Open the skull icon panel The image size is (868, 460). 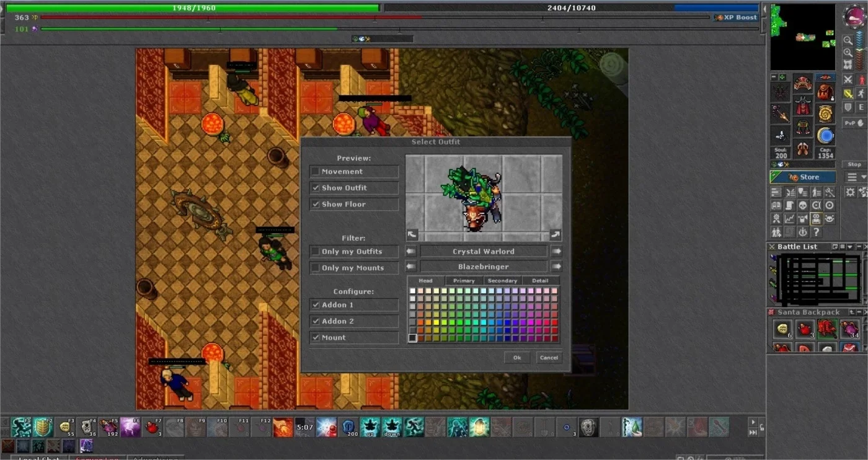(802, 205)
